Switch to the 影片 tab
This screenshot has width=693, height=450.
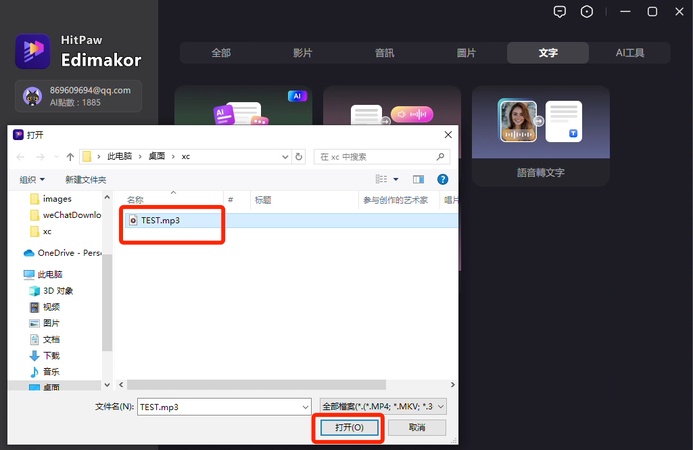click(x=303, y=53)
